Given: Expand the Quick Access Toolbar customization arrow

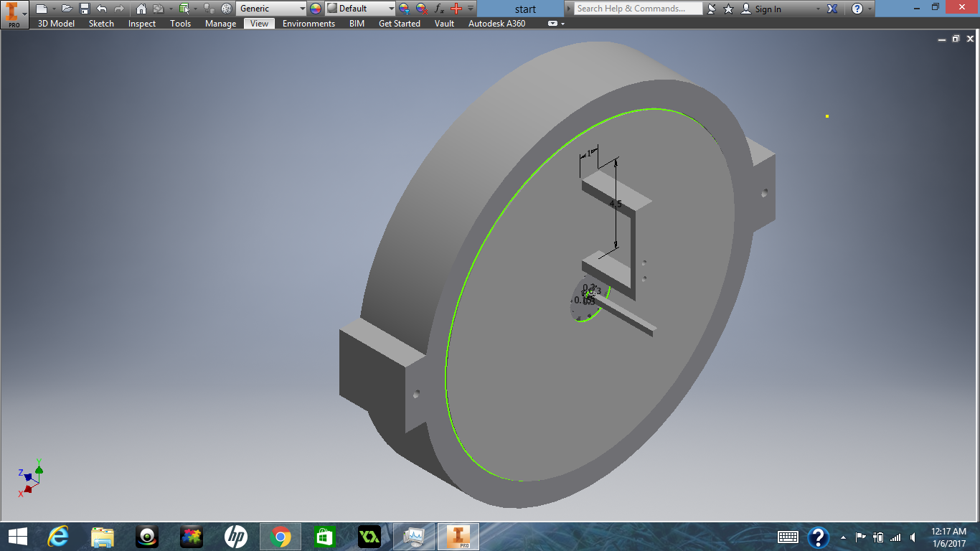Looking at the screenshot, I should click(471, 9).
